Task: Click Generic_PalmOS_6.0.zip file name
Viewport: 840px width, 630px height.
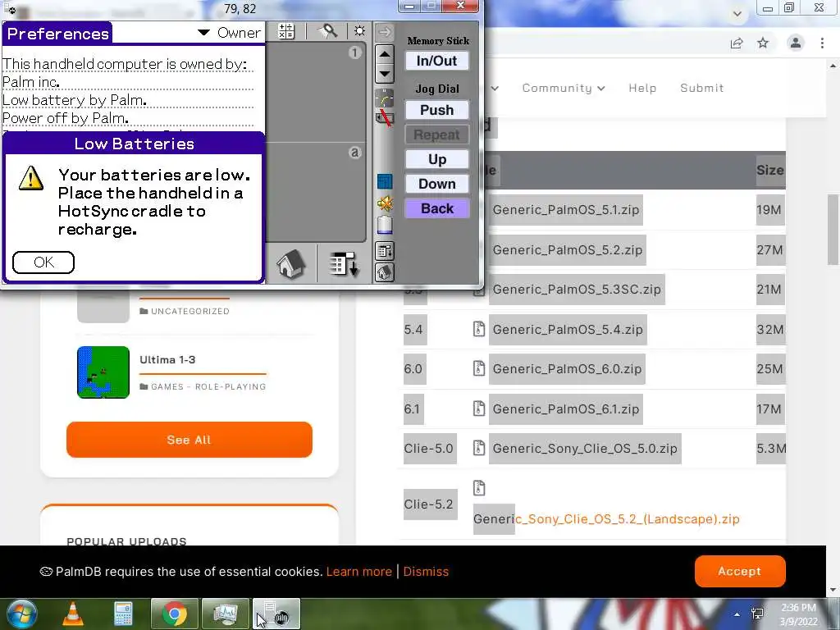Action: coord(567,369)
